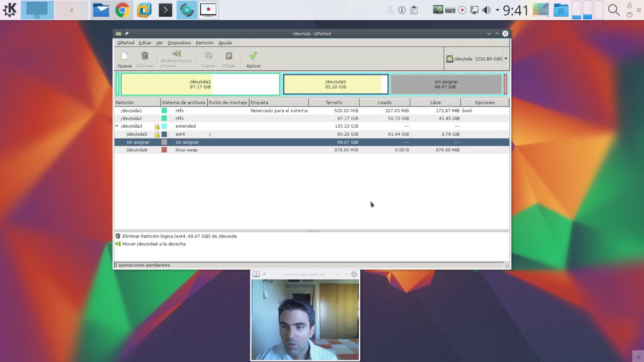The height and width of the screenshot is (362, 644).
Task: Click the 'boot' flag of /dev/sda1
Action: click(467, 111)
